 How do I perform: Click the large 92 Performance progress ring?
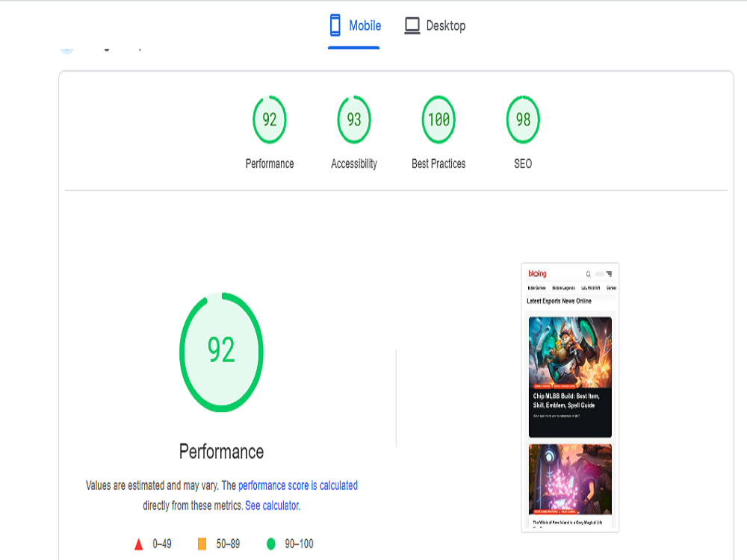click(x=221, y=352)
